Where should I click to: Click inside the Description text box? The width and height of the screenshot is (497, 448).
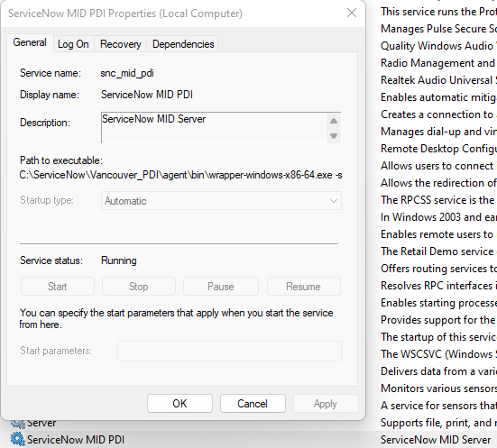[214, 127]
